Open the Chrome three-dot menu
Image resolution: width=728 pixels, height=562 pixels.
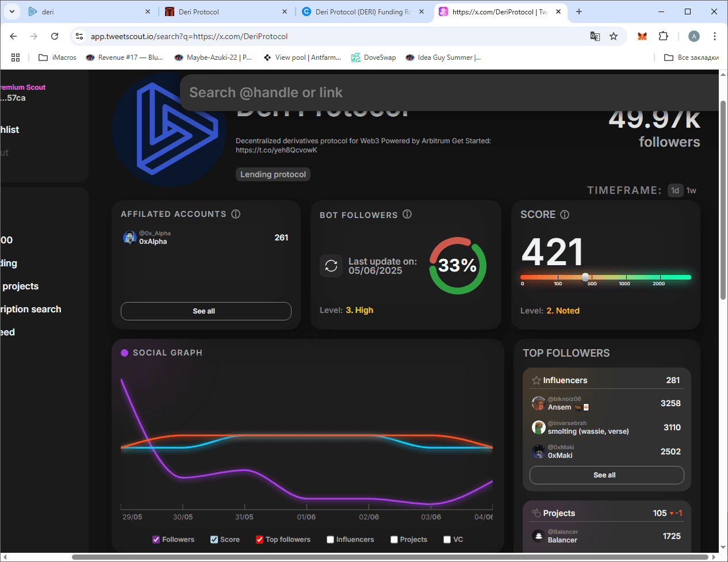pos(715,36)
